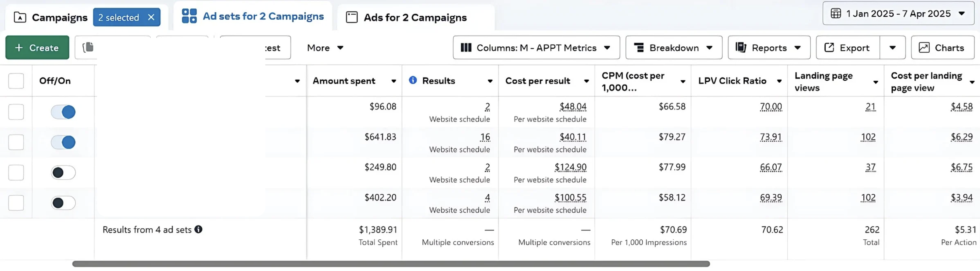Screen dimensions: 980x271
Task: Click the Export button
Action: click(848, 48)
